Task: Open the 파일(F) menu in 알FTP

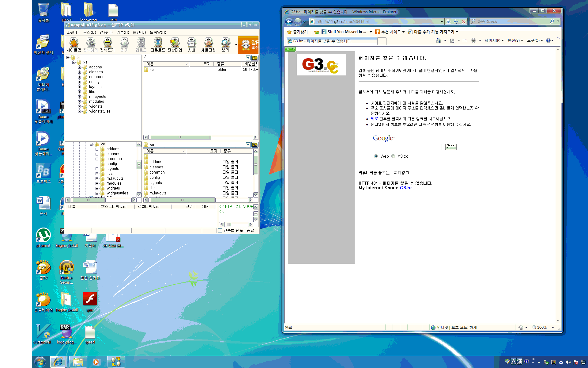Action: (73, 32)
